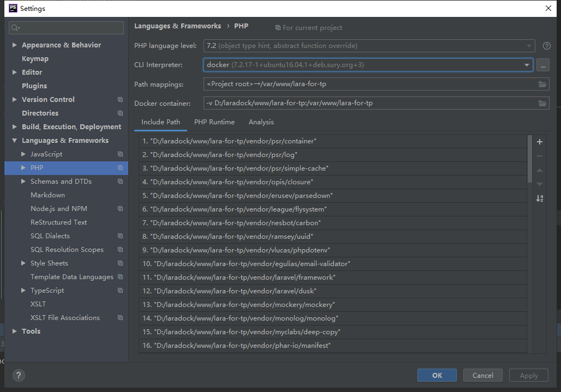Click PHP language level help icon

(x=546, y=46)
